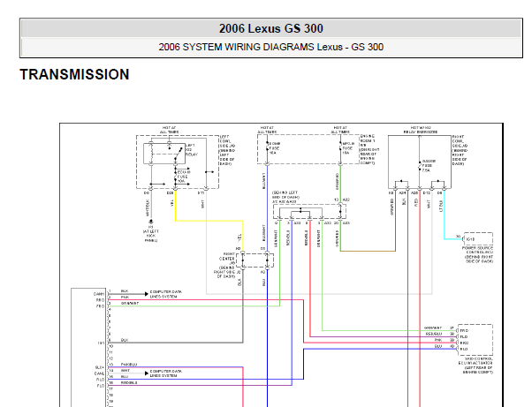Click the 'IG13' connector label
Viewport: 532px width, 407px height.
coord(470,239)
